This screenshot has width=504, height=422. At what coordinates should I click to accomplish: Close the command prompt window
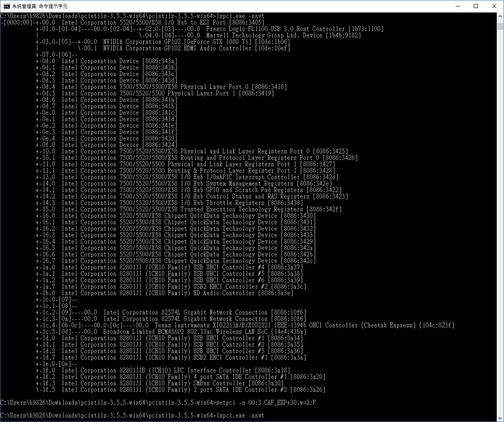(x=494, y=6)
